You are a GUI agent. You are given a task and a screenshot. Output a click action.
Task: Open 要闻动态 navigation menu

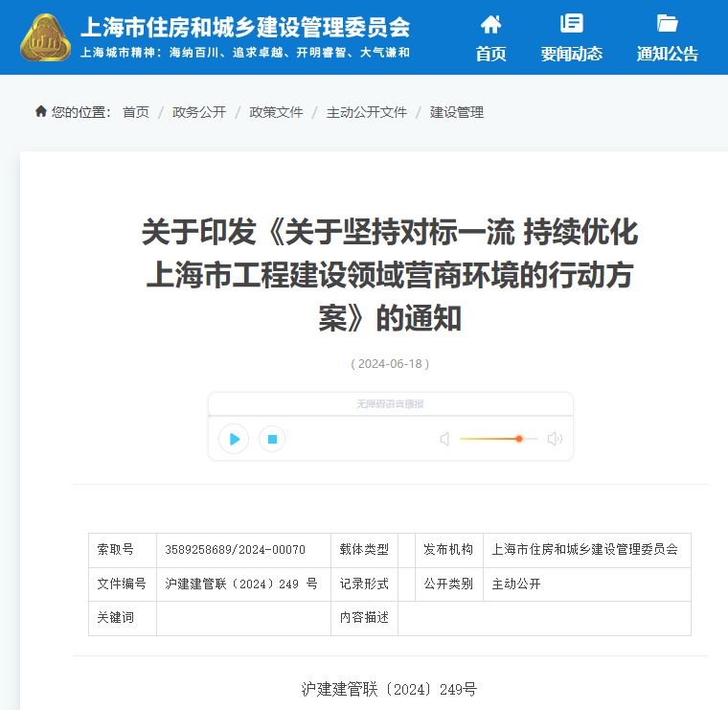(x=572, y=54)
